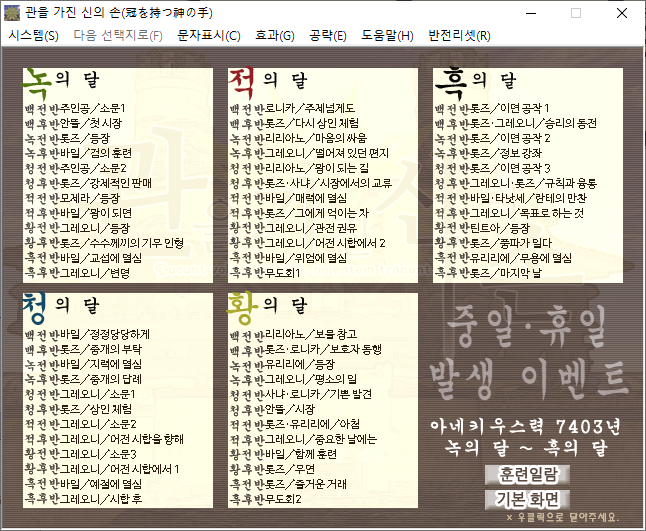Select '청후반롯즈/상인 체험' entry
Image resolution: width=646 pixels, height=531 pixels.
[x=78, y=409]
